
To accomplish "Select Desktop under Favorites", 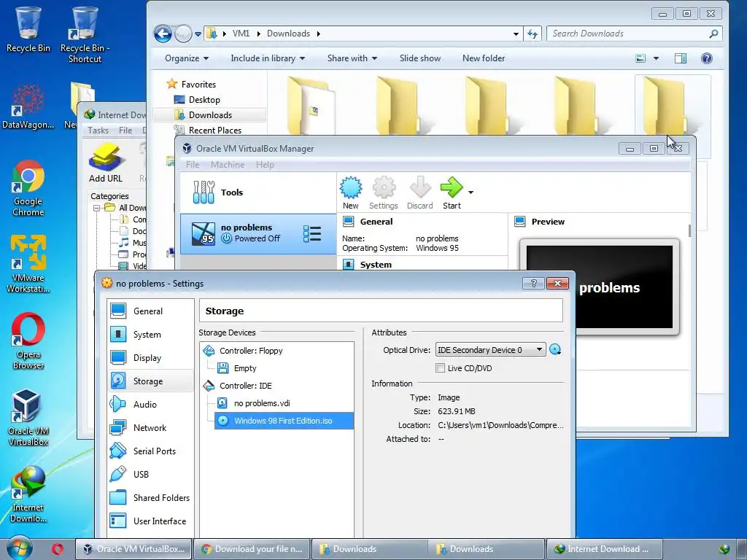I will (204, 99).
